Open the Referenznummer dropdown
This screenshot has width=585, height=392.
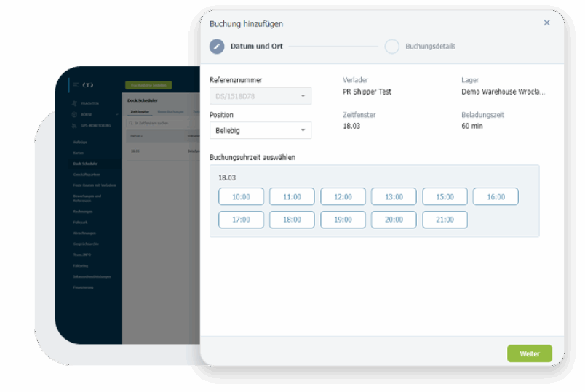coord(260,96)
